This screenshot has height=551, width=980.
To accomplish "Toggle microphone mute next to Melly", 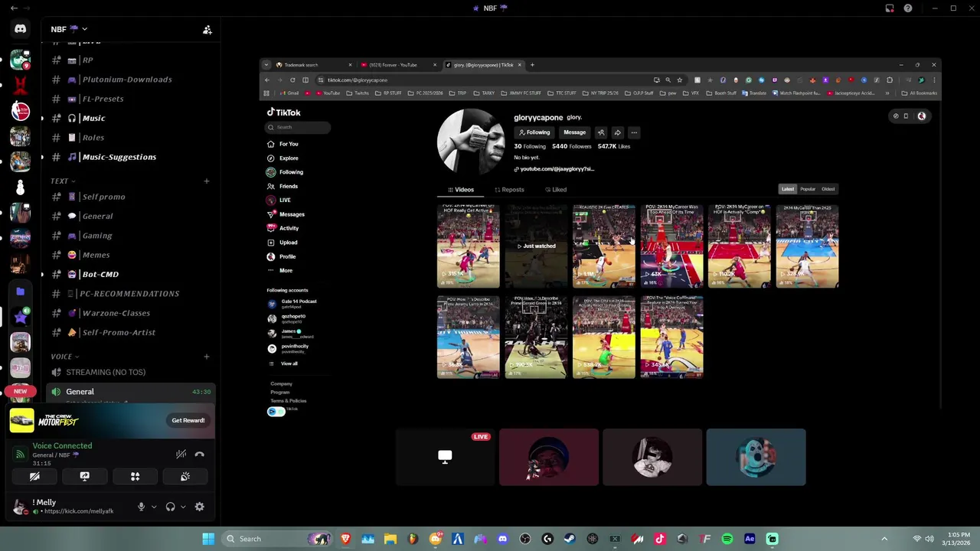I will click(141, 507).
